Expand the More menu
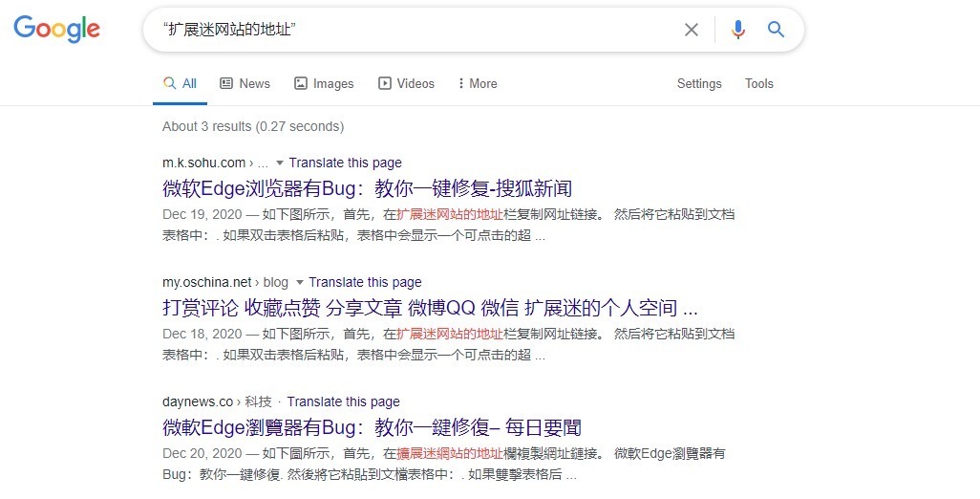Screen dimensions: 980x499 (x=478, y=84)
